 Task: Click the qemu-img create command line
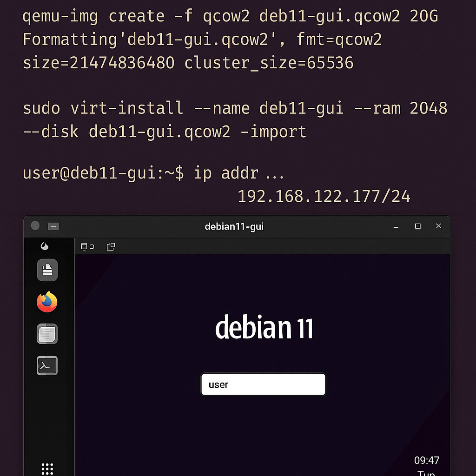coord(231,16)
